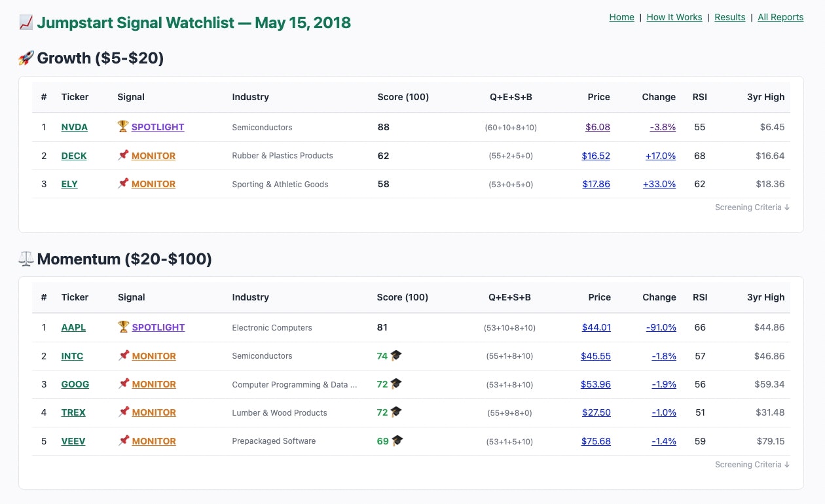Open AAPL's SPOTLIGHT signal link

click(x=158, y=327)
